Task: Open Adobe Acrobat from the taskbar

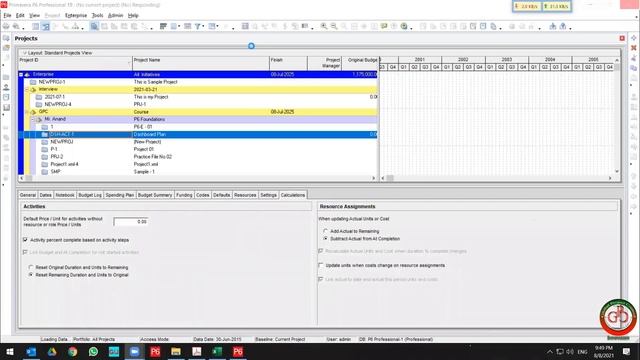Action: point(196,351)
